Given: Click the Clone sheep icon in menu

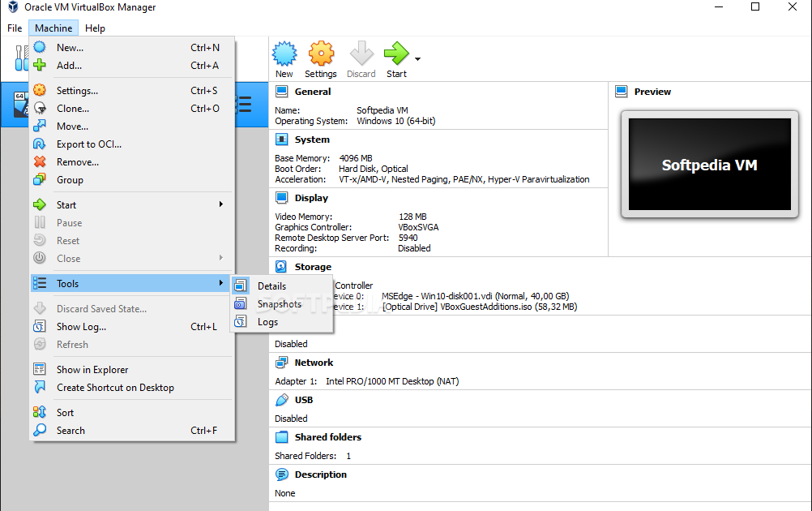Looking at the screenshot, I should [40, 108].
